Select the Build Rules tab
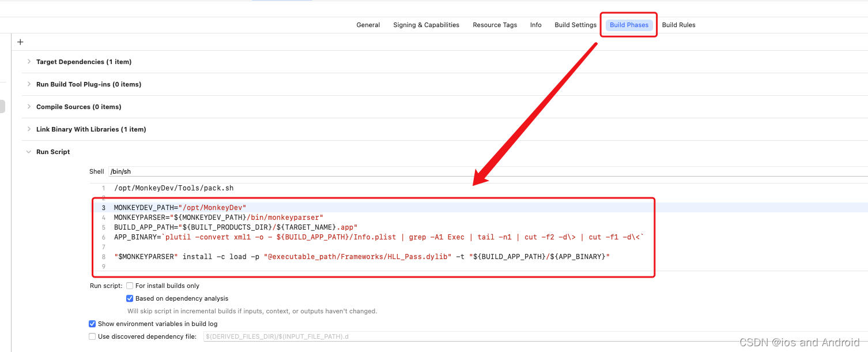Screen dimensions: 868x352 678,25
